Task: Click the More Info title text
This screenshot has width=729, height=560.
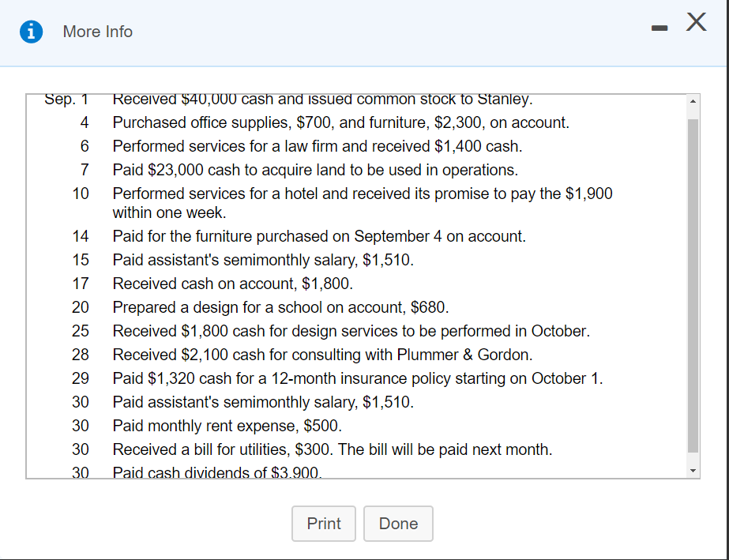Action: [98, 32]
